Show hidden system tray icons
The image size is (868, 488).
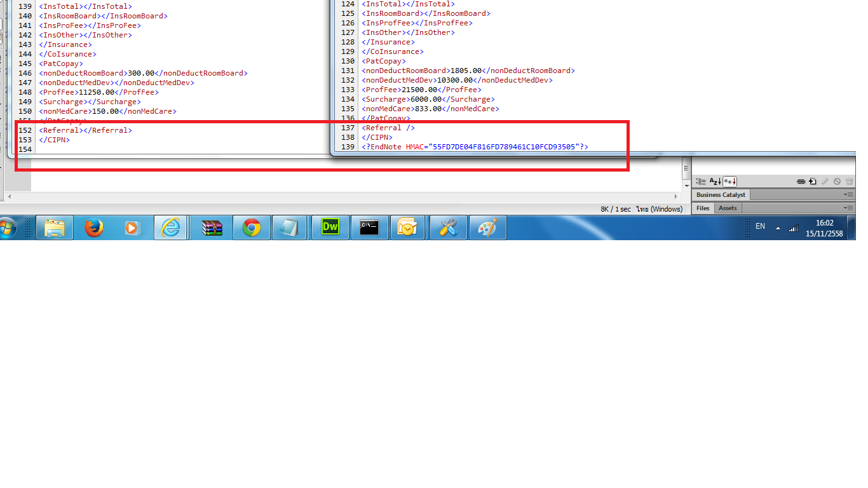pyautogui.click(x=778, y=227)
